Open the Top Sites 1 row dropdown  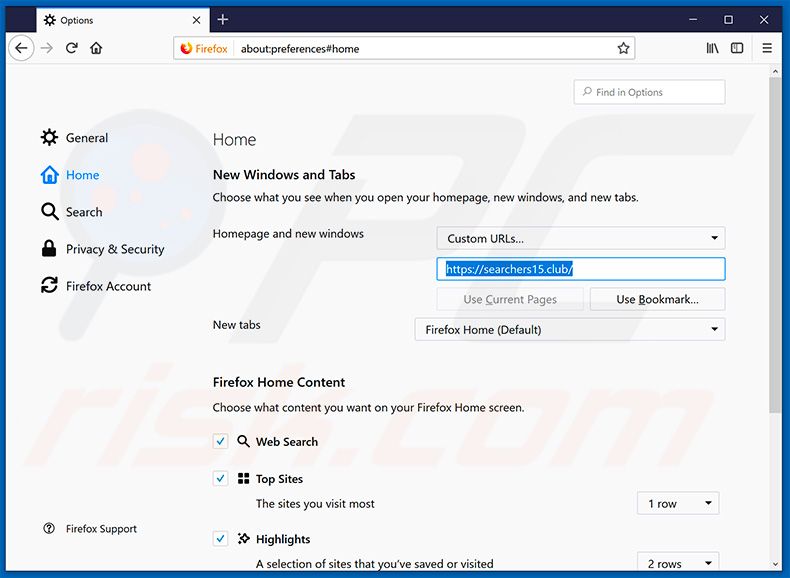pos(678,503)
